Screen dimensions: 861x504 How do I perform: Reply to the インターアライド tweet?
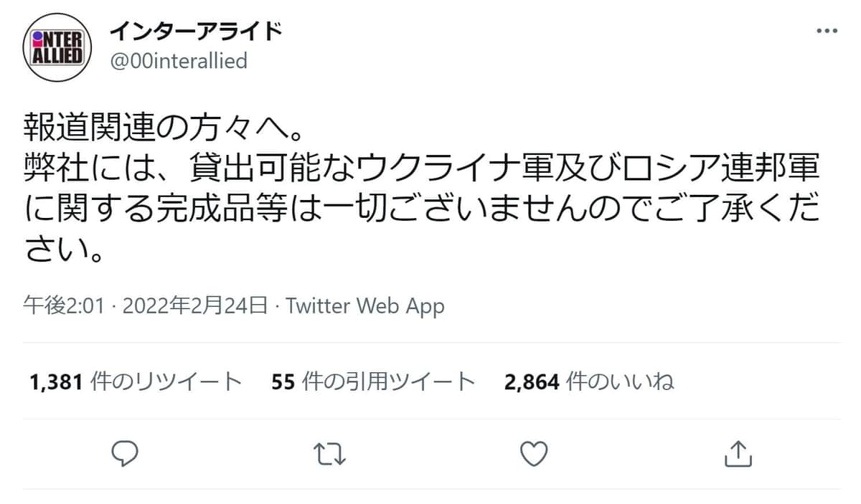point(125,453)
